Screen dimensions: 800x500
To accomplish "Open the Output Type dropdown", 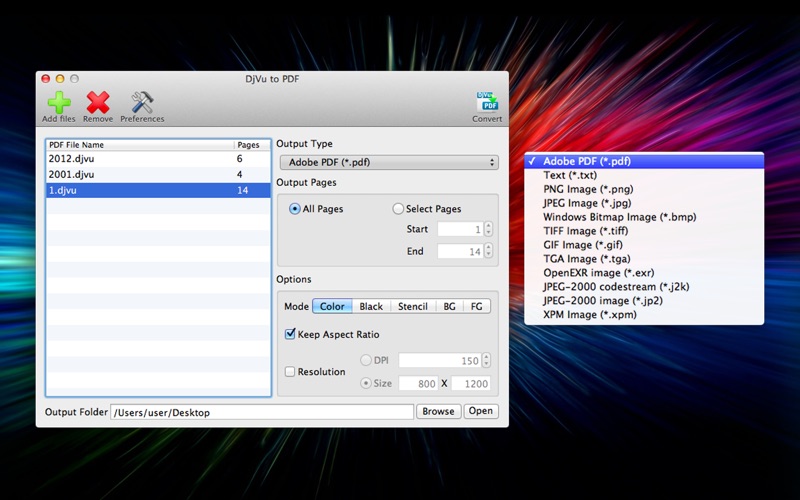I will tap(389, 162).
